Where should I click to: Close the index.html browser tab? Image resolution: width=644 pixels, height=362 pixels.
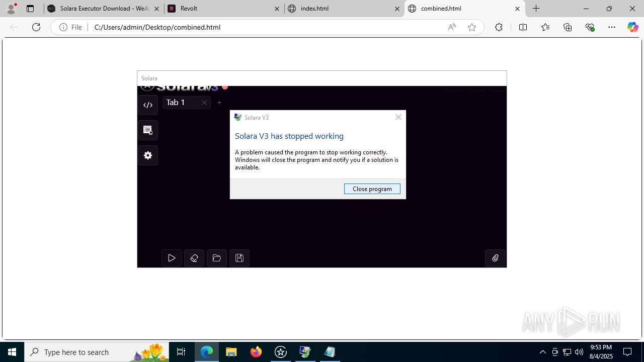pos(397,9)
